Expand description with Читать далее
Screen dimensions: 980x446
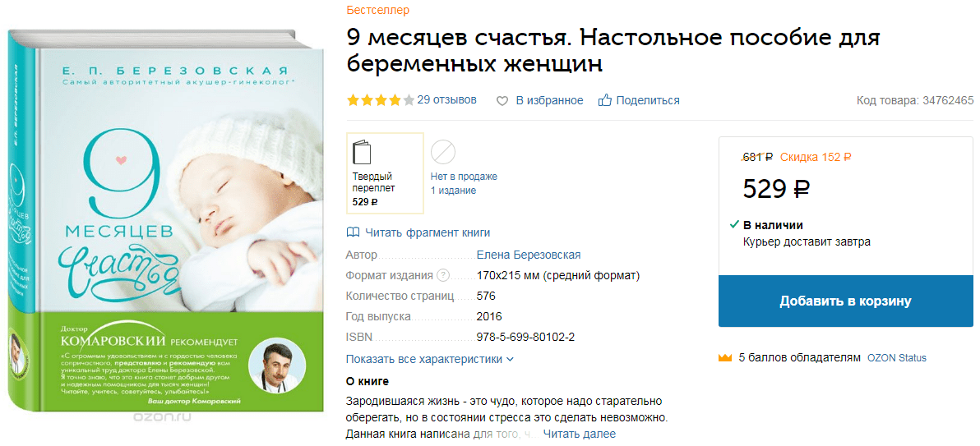[579, 434]
